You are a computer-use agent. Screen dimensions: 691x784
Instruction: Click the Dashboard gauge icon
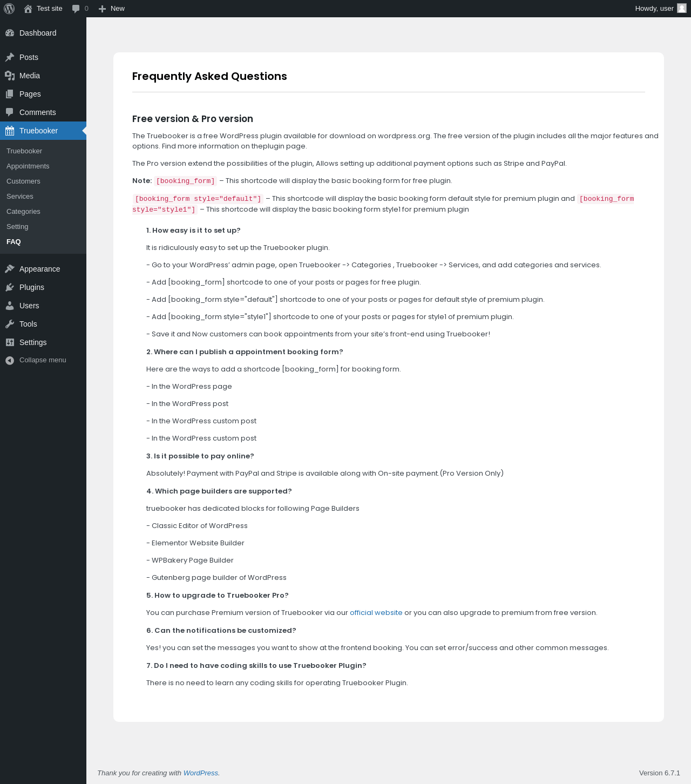tap(10, 33)
